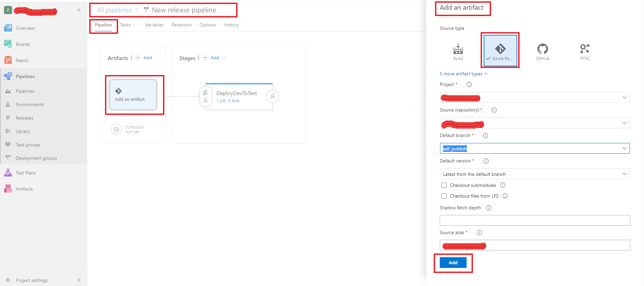Click the Shallow fetch depth input
The width and height of the screenshot is (644, 286).
[x=535, y=220]
